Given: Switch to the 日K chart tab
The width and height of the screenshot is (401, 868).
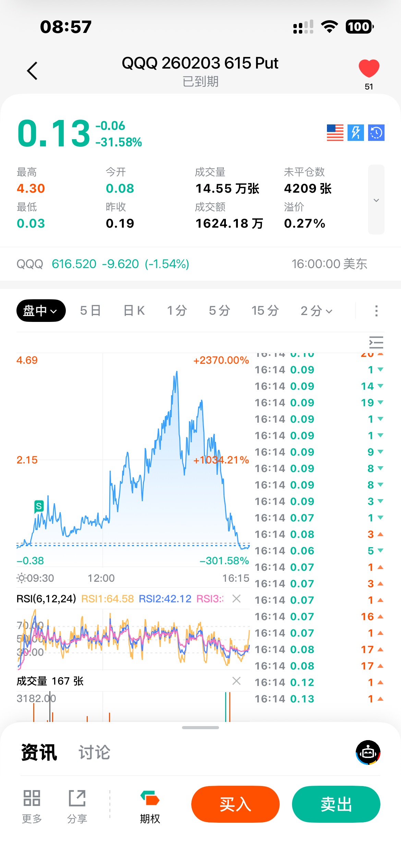Looking at the screenshot, I should click(x=134, y=311).
